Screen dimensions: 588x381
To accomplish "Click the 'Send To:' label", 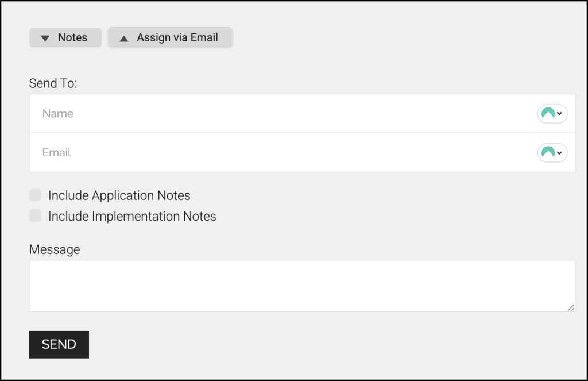I will pyautogui.click(x=53, y=83).
